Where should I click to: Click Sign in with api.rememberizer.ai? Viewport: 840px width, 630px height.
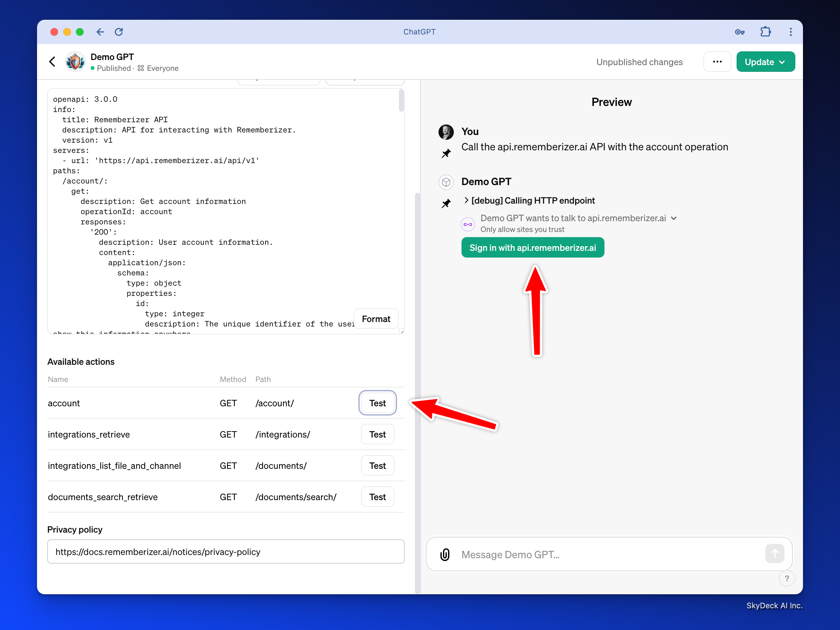click(532, 248)
